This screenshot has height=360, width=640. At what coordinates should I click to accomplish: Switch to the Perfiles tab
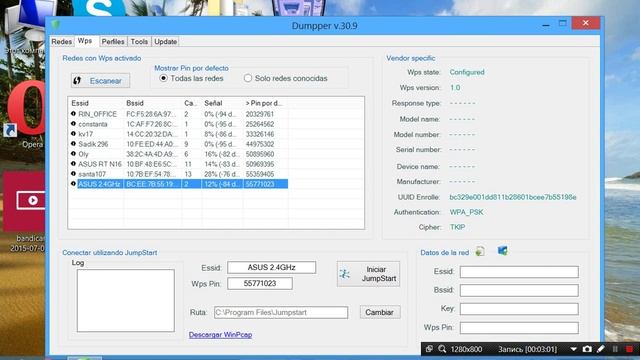point(113,42)
